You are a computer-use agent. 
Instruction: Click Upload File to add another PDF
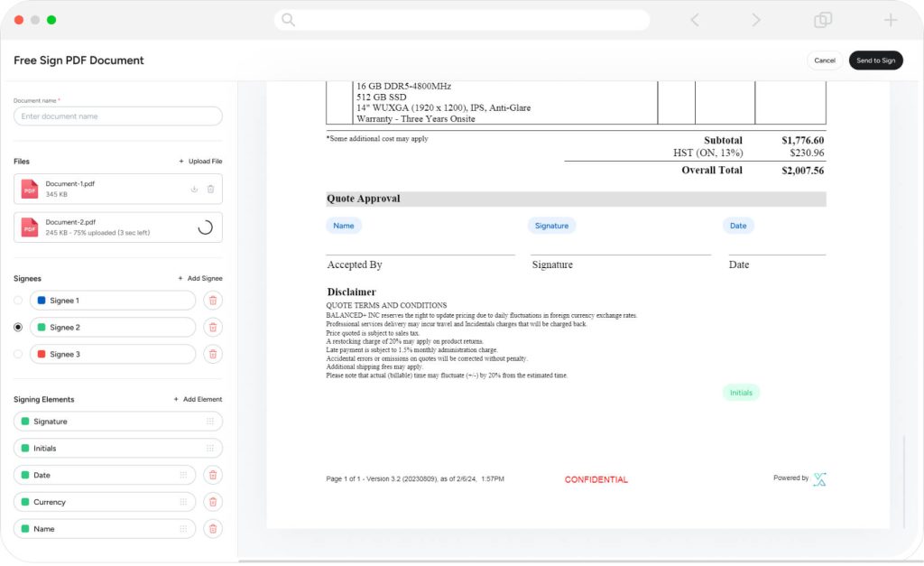click(199, 161)
